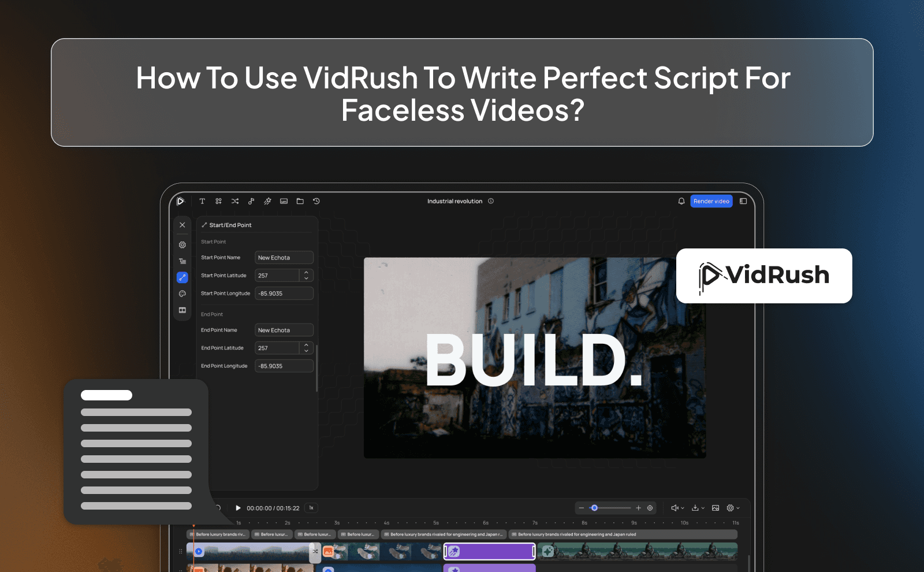Click the shuffle transitions icon
The width and height of the screenshot is (924, 572).
click(x=235, y=201)
